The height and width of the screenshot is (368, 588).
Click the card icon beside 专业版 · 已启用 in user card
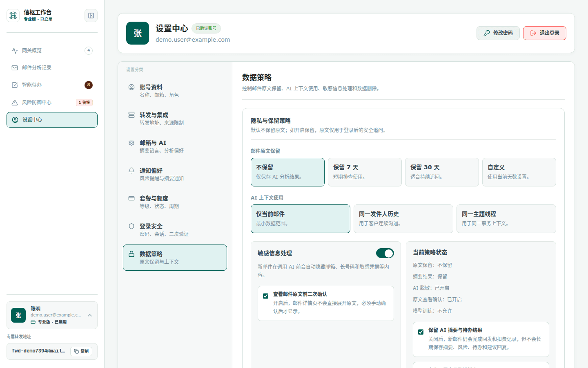pos(33,322)
